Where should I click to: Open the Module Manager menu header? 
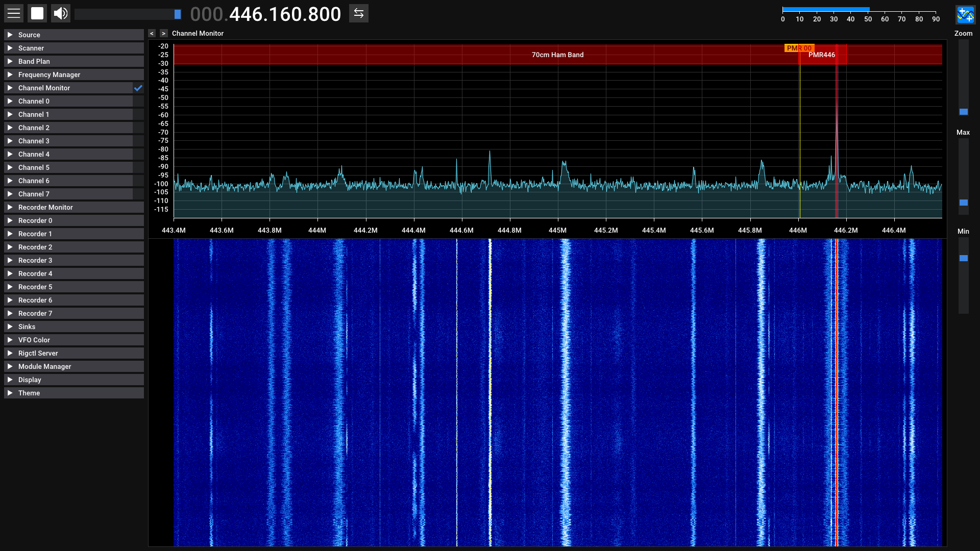coord(45,366)
